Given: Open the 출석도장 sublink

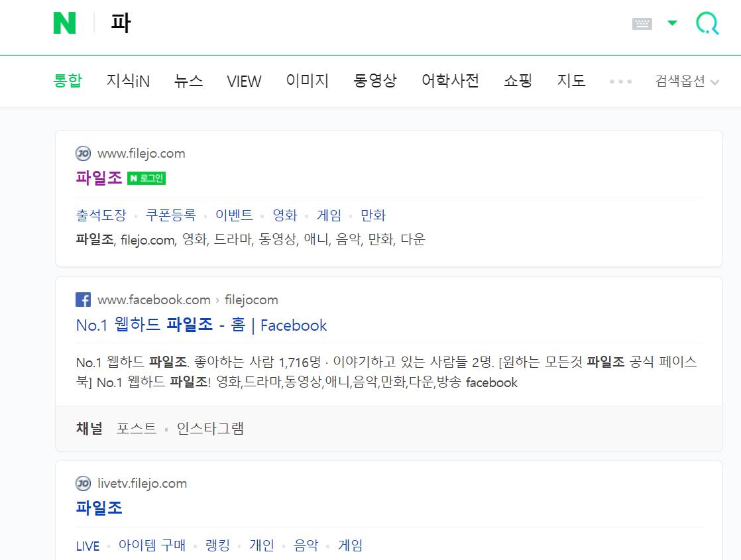Looking at the screenshot, I should tap(101, 215).
